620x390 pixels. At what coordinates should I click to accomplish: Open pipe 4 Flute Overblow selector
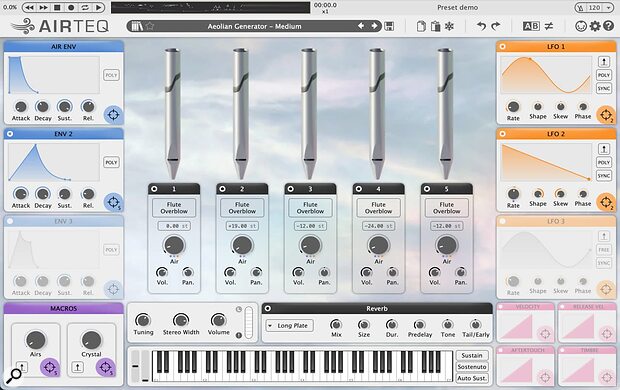click(378, 208)
